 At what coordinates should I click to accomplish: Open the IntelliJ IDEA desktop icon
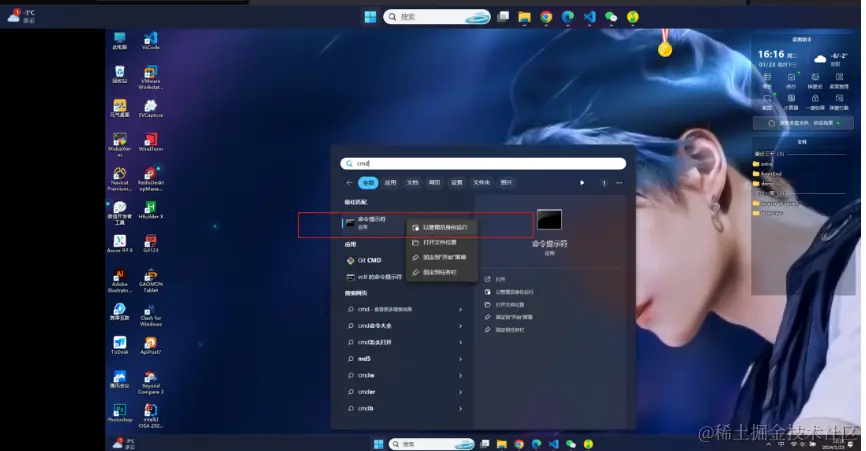[151, 416]
